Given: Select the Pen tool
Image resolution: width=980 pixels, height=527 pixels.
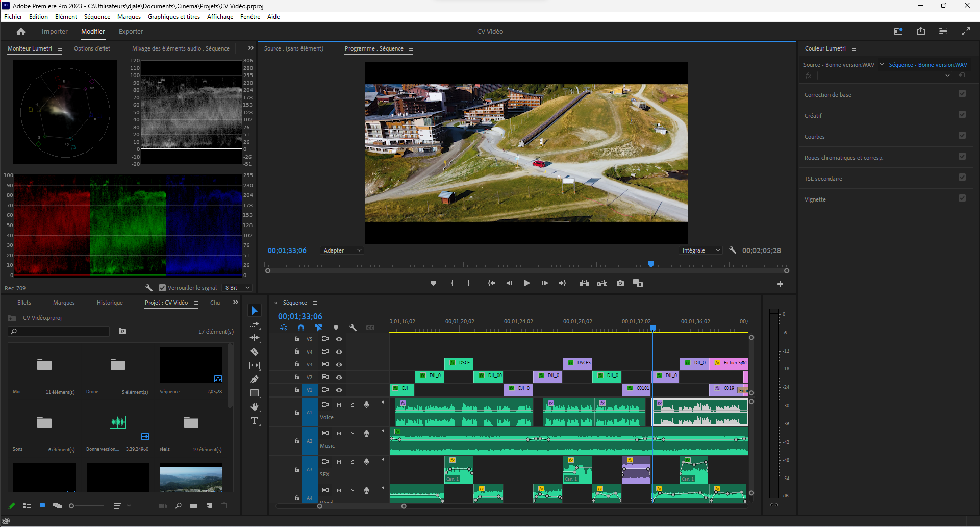Looking at the screenshot, I should (255, 379).
